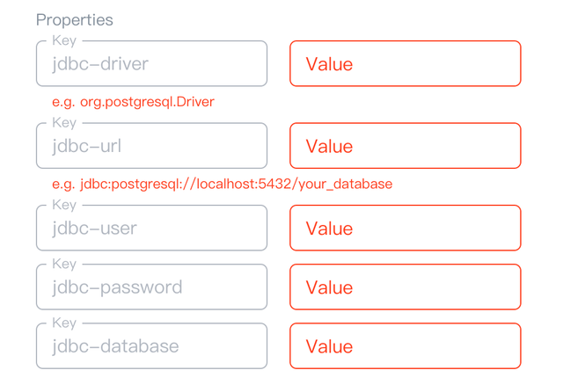Click the jdbc-database key input
This screenshot has height=392, width=563.
(151, 346)
